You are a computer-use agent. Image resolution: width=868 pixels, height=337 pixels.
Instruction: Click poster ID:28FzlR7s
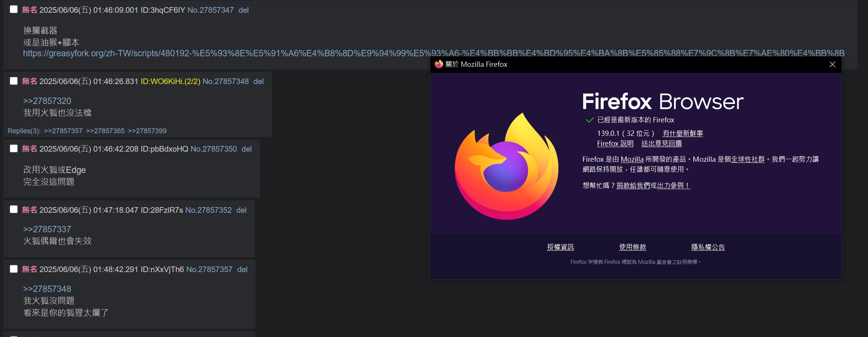point(162,210)
